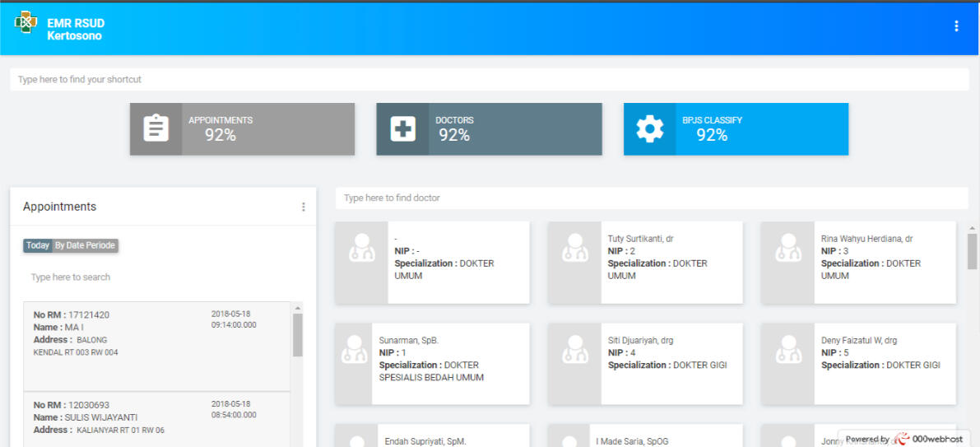The height and width of the screenshot is (447, 980).
Task: Click the Appointments clipboard icon
Action: pyautogui.click(x=156, y=129)
